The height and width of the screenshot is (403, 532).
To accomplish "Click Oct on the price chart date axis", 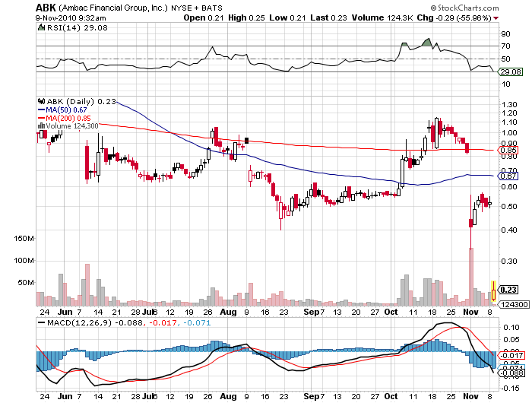I will pyautogui.click(x=391, y=312).
